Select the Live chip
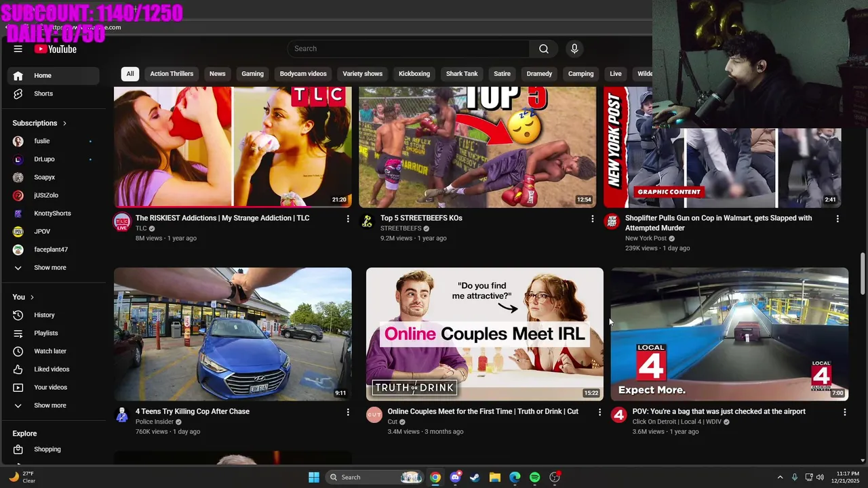The height and width of the screenshot is (488, 868). pos(616,74)
